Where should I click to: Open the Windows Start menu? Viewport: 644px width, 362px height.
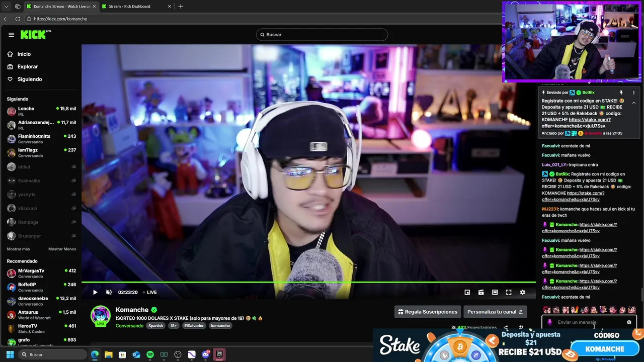tap(10, 354)
